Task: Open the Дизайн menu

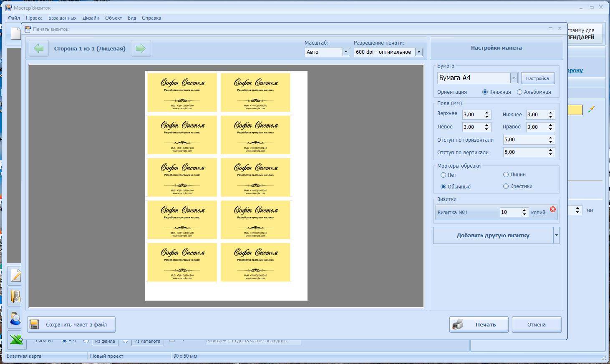Action: [91, 18]
